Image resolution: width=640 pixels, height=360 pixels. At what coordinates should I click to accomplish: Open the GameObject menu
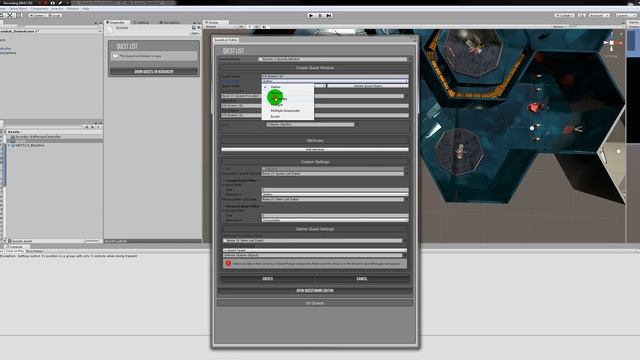(18, 8)
